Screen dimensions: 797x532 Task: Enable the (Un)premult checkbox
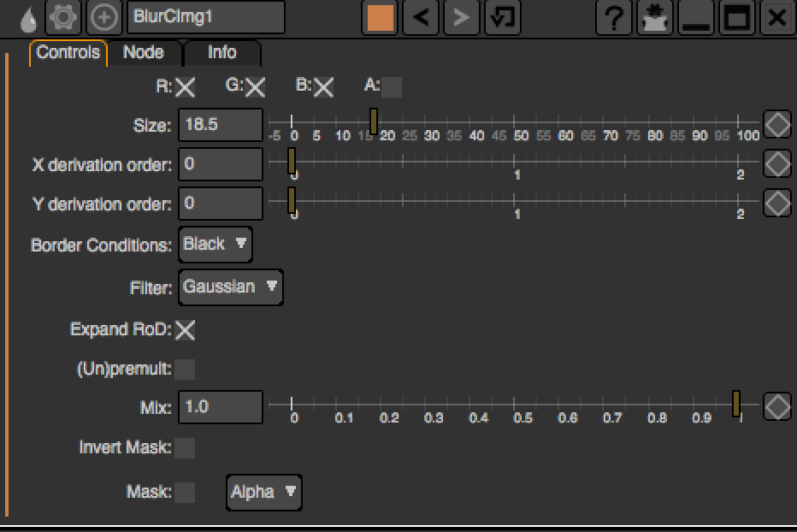(x=185, y=369)
